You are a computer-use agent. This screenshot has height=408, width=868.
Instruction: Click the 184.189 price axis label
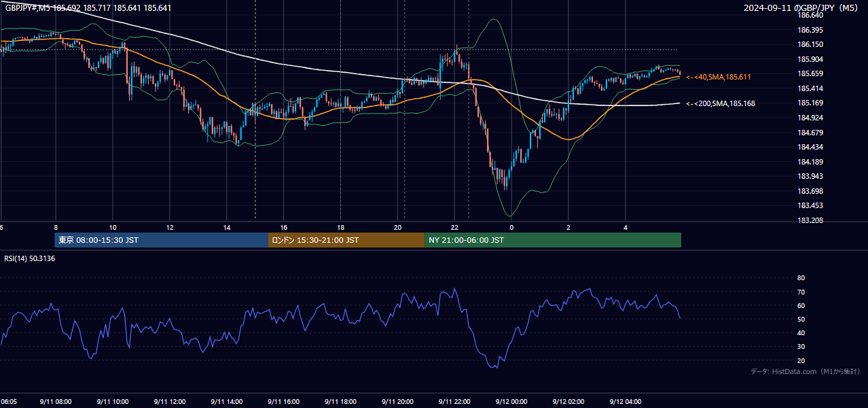pos(810,162)
